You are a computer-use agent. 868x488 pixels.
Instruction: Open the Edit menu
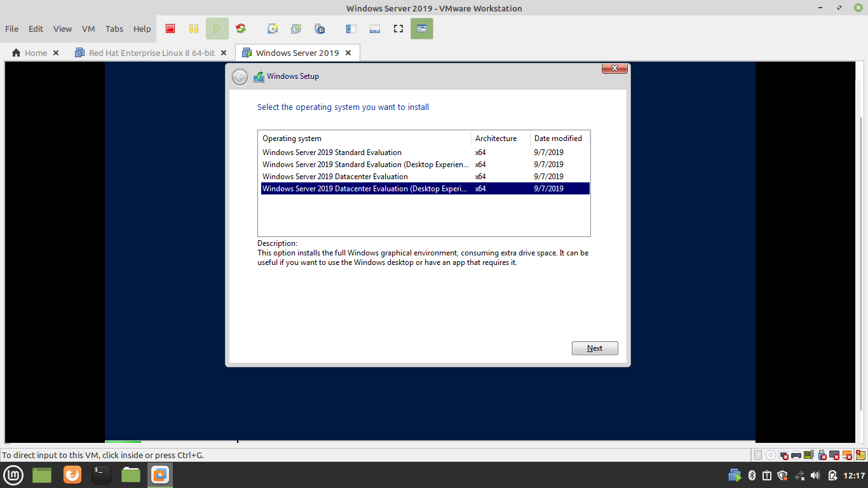[36, 29]
